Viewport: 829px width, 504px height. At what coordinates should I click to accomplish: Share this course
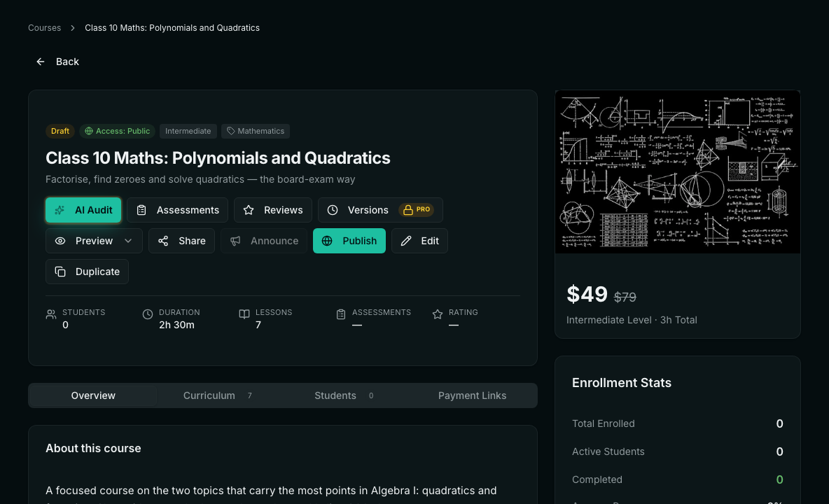click(x=181, y=241)
